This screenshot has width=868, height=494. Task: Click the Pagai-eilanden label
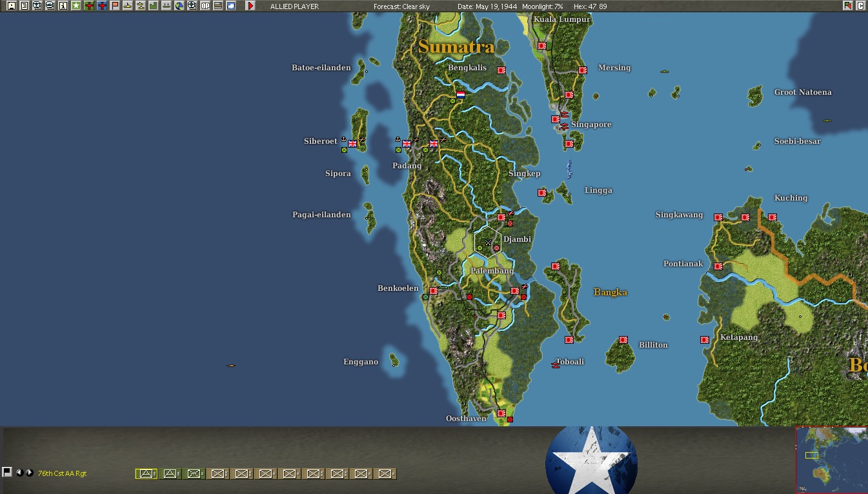point(322,215)
